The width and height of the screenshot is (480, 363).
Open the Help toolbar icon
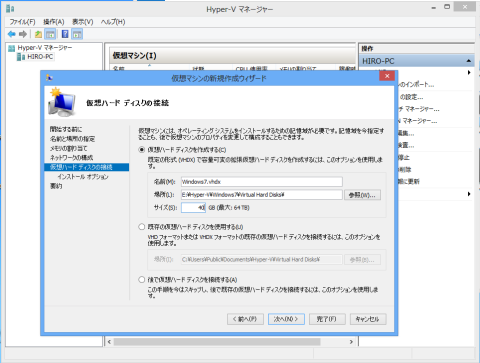point(65,34)
